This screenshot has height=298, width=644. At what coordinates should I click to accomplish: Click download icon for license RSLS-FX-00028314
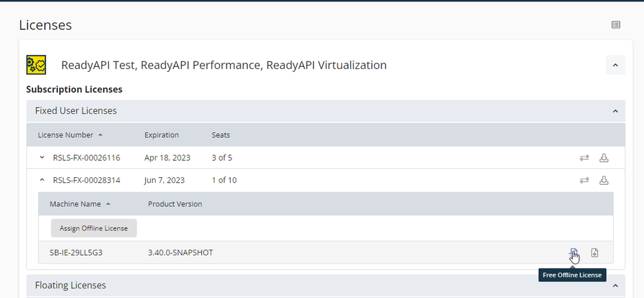(604, 181)
